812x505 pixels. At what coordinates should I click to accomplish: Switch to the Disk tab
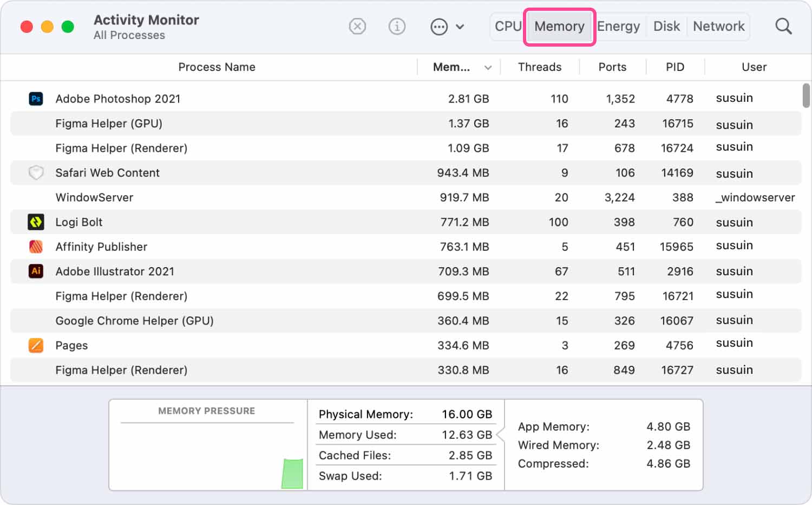(x=666, y=26)
